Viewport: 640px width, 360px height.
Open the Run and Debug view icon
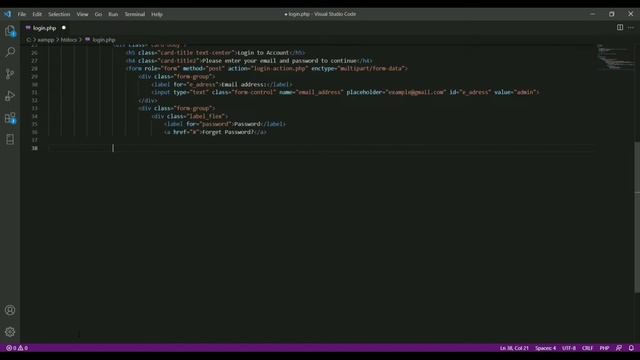tap(10, 96)
